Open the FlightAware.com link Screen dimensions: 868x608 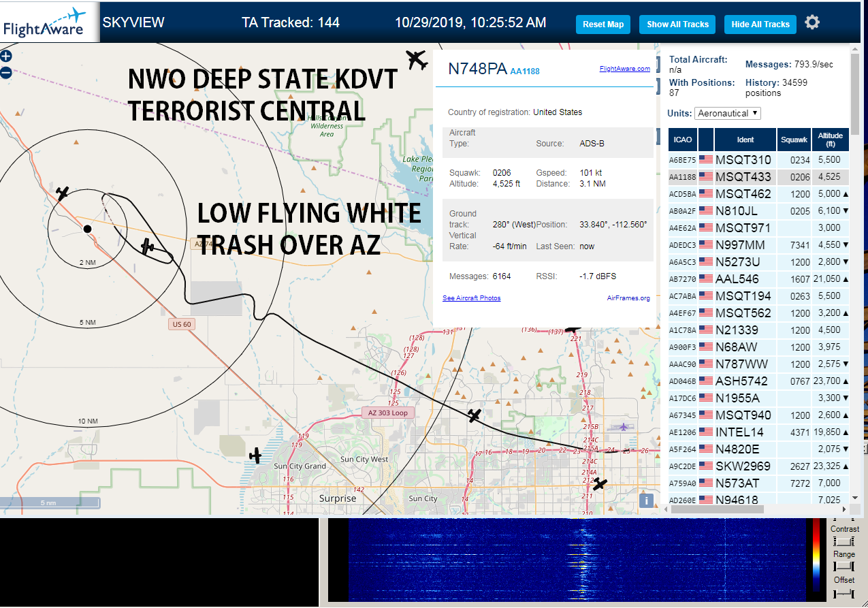tap(624, 68)
